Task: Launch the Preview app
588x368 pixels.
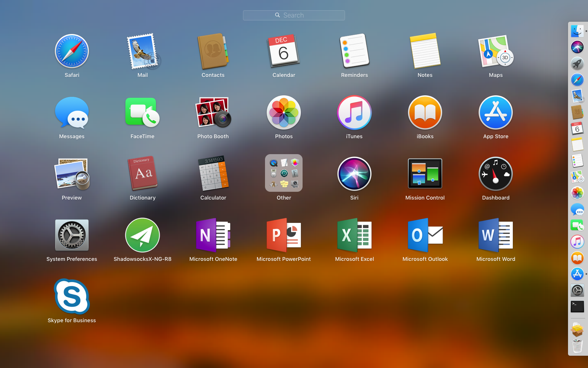Action: tap(72, 174)
